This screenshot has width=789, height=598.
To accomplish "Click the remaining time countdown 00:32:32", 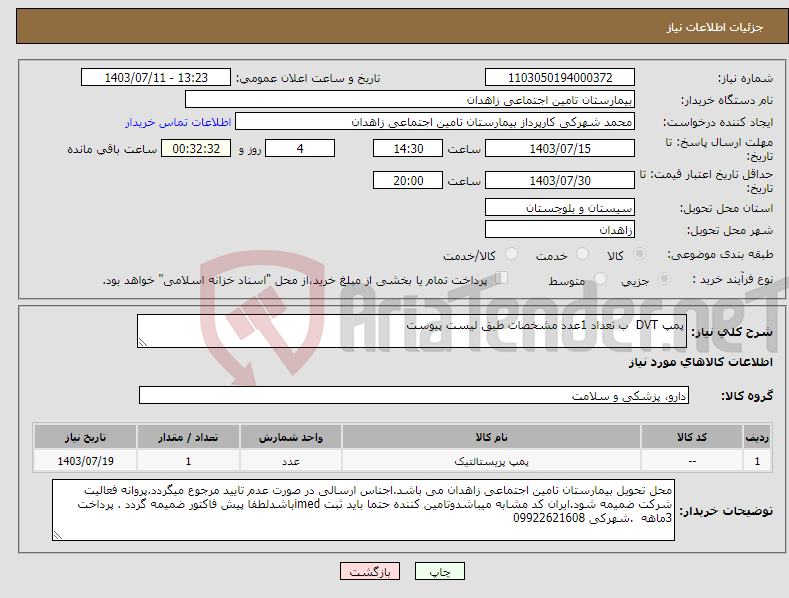I will [x=196, y=148].
